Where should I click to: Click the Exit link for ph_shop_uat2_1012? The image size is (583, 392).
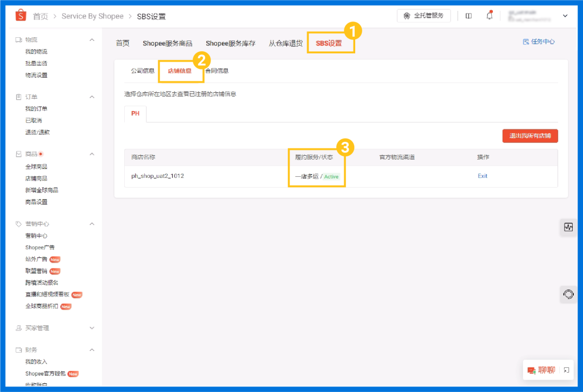482,177
